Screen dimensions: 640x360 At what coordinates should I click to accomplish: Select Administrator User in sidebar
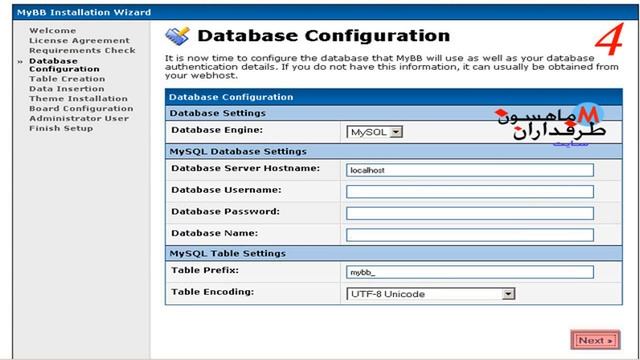pos(79,118)
